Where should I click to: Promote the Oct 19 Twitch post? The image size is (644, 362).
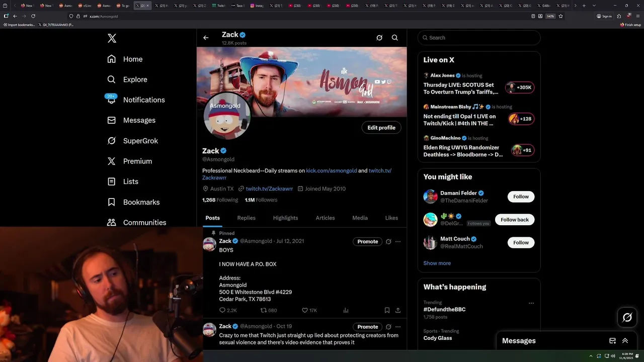[367, 327]
